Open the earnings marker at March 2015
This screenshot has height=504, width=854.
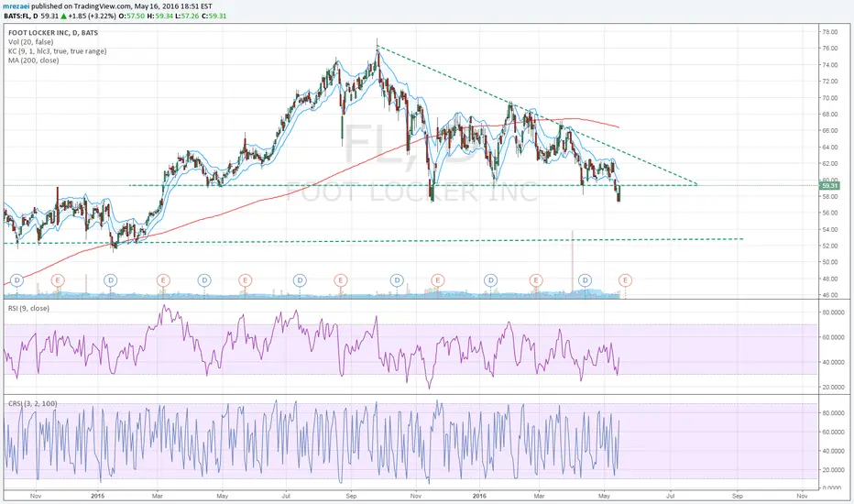[163, 280]
